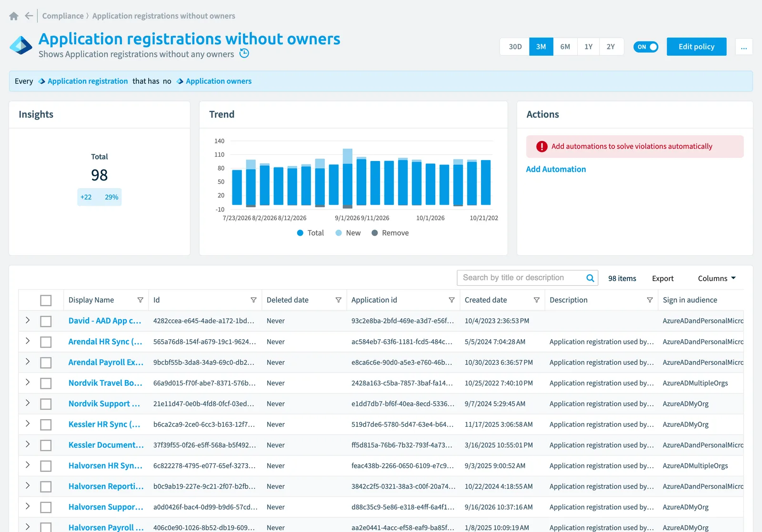
Task: Select the 6M time range
Action: point(565,47)
